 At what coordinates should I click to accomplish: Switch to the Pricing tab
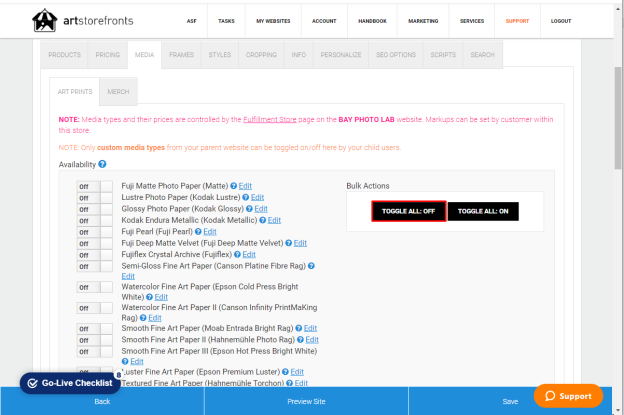[x=107, y=55]
